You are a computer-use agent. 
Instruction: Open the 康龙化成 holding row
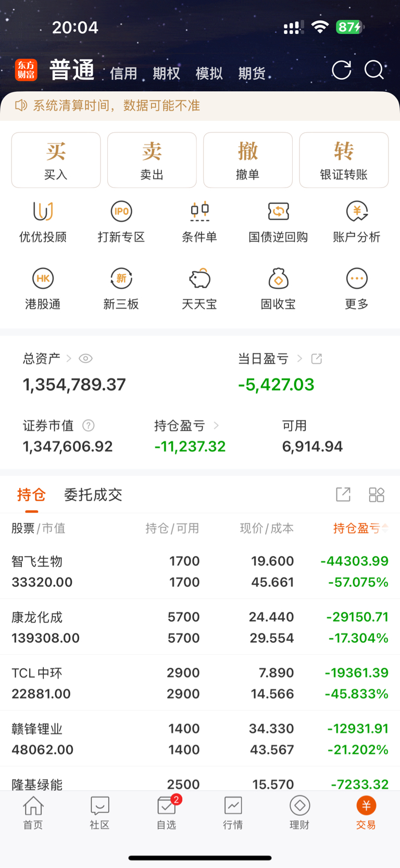200,627
